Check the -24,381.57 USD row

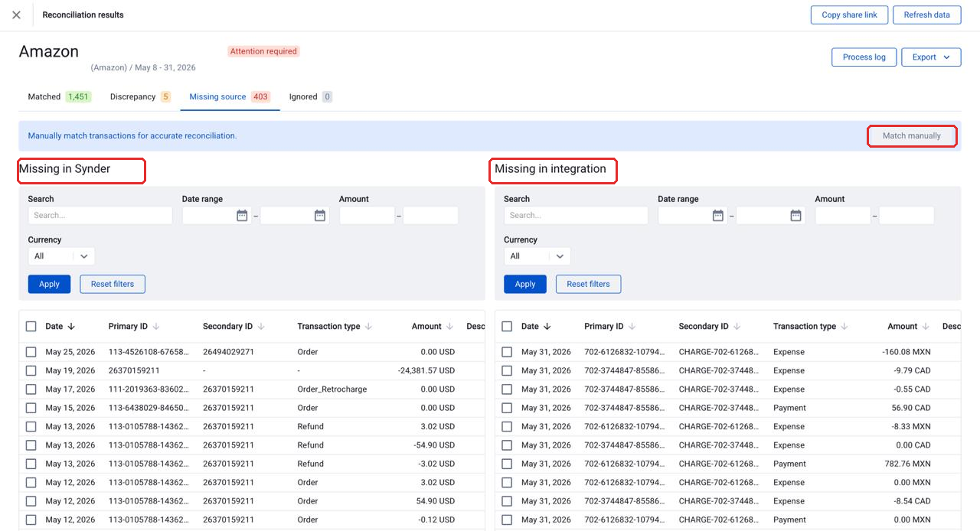[31, 370]
